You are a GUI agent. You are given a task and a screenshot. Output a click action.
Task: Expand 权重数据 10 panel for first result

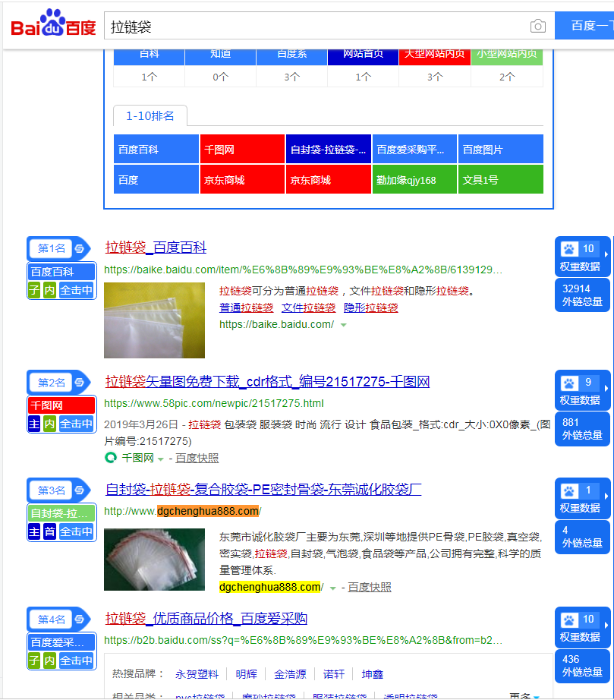pyautogui.click(x=582, y=257)
